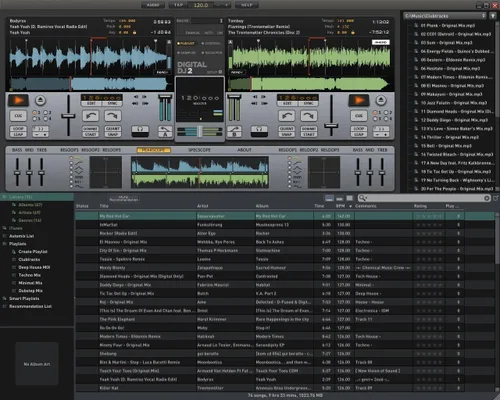
Task: Click the TAP tempo button
Action: click(x=178, y=5)
